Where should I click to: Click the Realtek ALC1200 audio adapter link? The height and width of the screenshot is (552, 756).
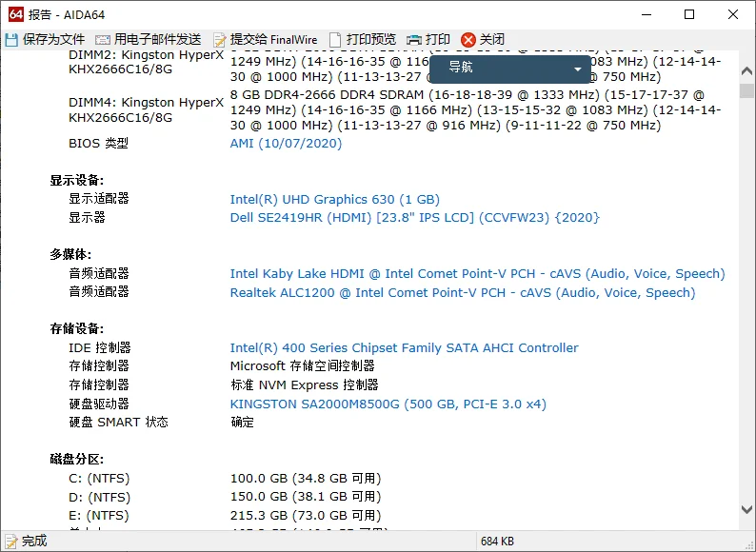(462, 293)
